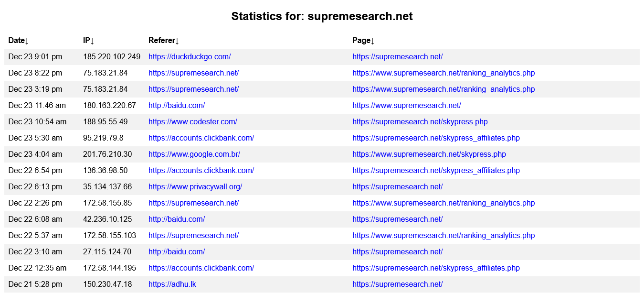Screen dimensions: 644x294
Task: Sort by the Referer column header
Action: point(164,41)
